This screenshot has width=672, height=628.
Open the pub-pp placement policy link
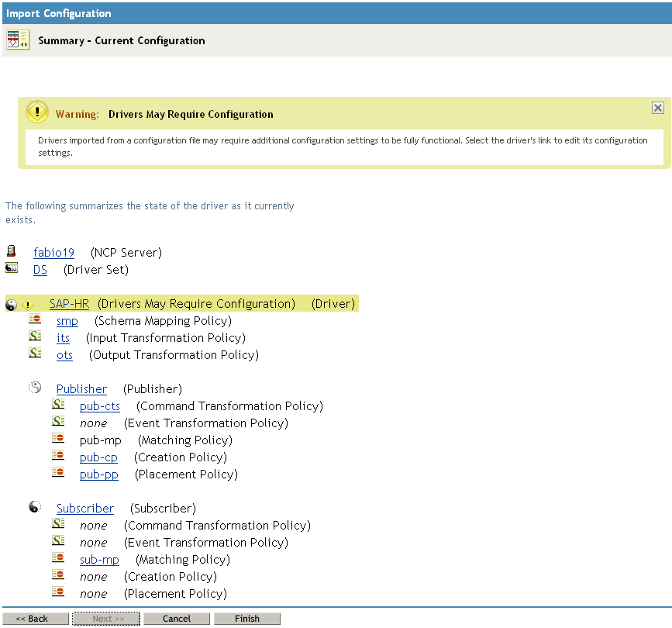(x=98, y=474)
